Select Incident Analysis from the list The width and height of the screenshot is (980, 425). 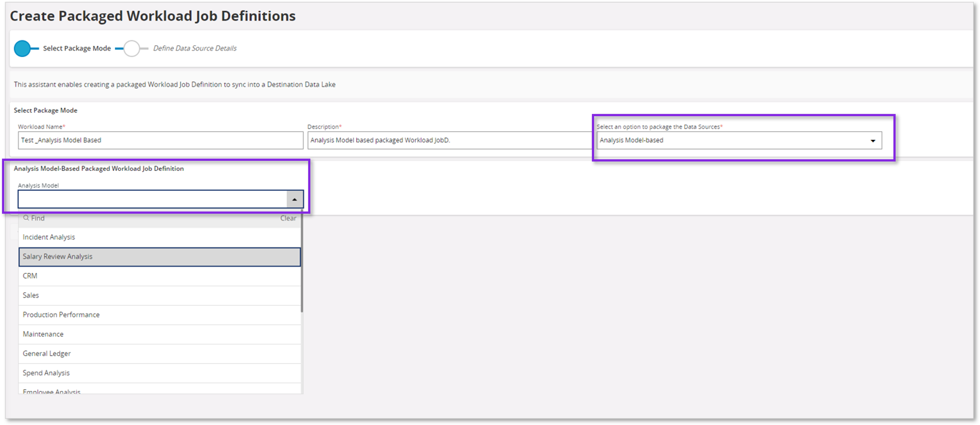pos(159,237)
